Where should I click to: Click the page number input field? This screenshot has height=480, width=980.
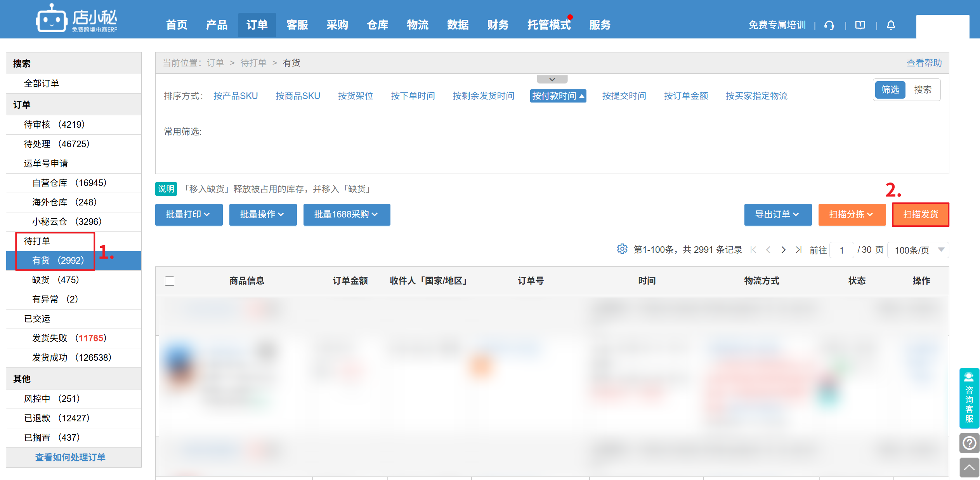point(841,250)
